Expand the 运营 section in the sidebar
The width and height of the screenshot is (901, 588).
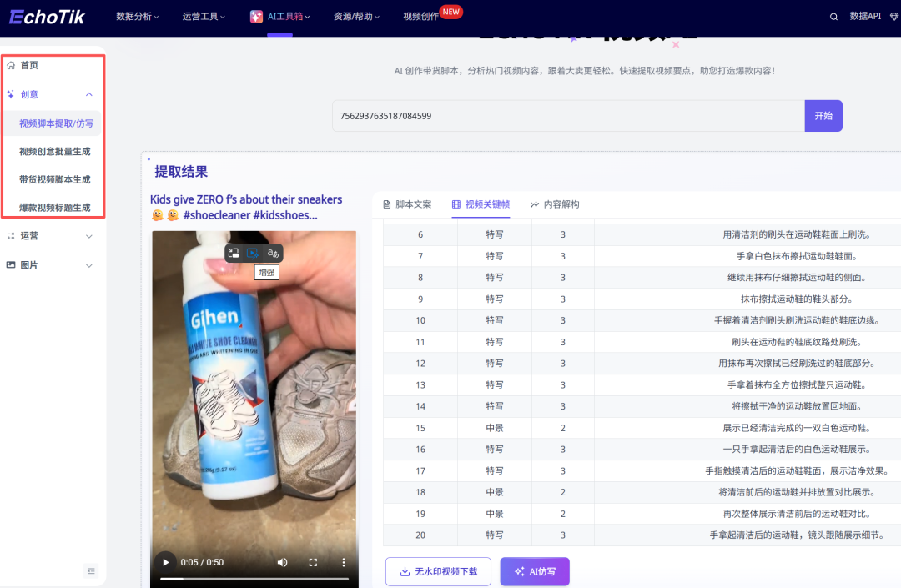tap(88, 236)
